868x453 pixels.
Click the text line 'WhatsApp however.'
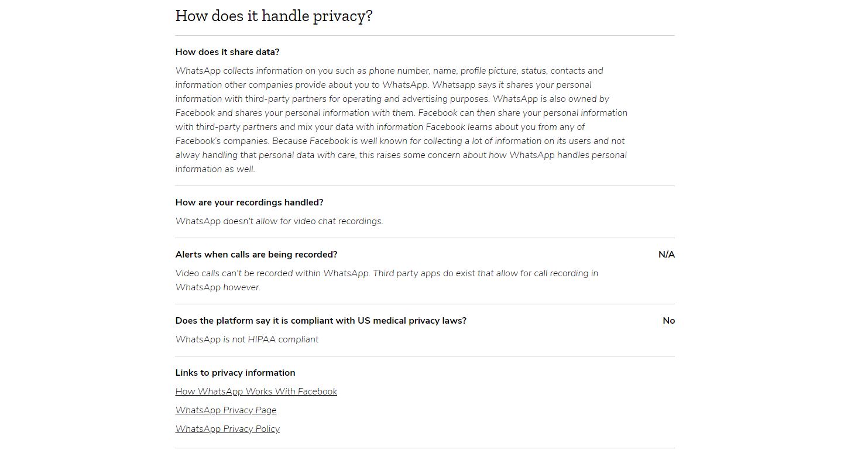pos(218,287)
